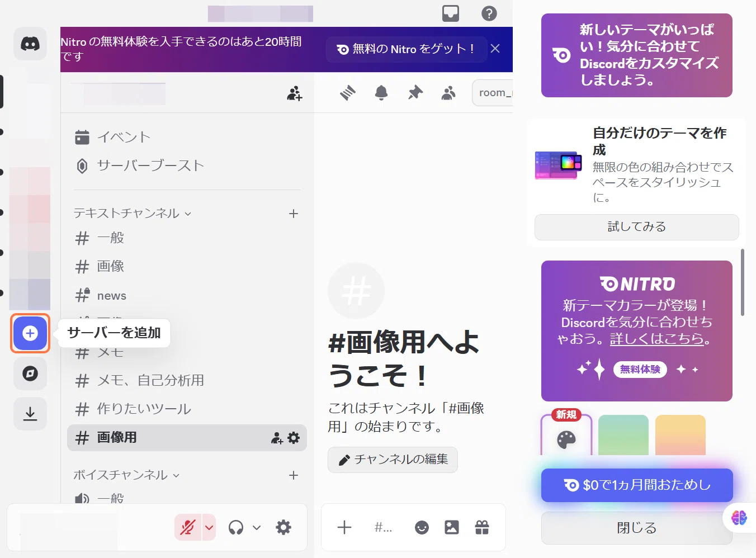The width and height of the screenshot is (756, 558).
Task: Click the message input field
Action: pos(384,527)
